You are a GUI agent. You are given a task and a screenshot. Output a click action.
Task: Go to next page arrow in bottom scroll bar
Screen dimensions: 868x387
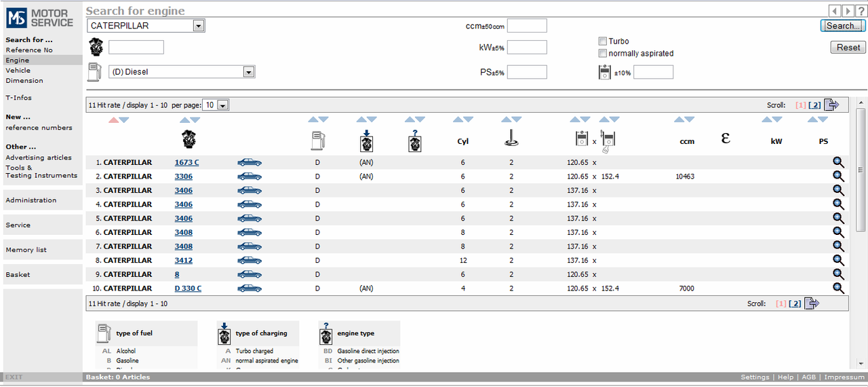(x=812, y=303)
